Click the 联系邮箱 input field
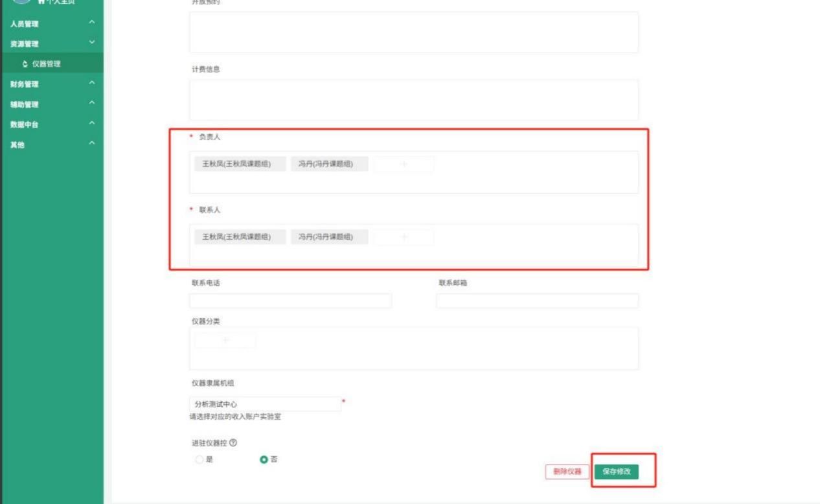Viewport: 820px width, 504px height. [538, 301]
